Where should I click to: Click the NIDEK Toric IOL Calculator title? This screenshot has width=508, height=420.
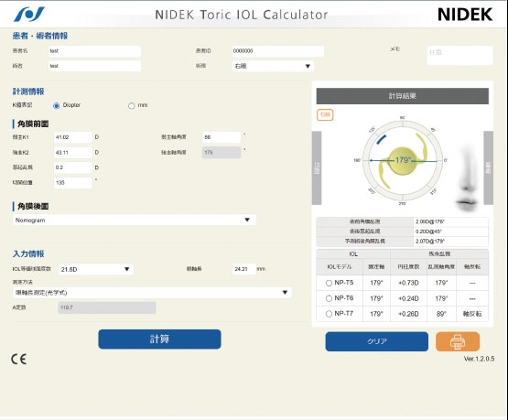(242, 15)
